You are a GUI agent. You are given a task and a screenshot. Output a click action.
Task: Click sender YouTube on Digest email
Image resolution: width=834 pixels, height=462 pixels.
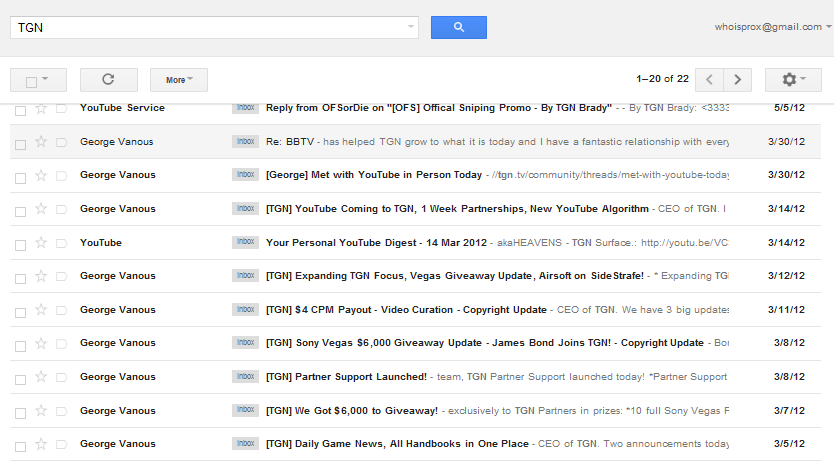coord(101,242)
